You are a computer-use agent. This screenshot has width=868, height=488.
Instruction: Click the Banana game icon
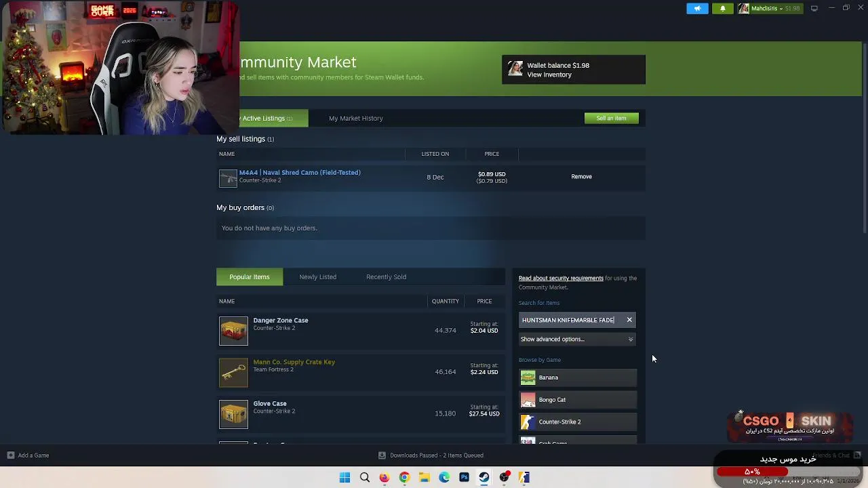tap(528, 378)
